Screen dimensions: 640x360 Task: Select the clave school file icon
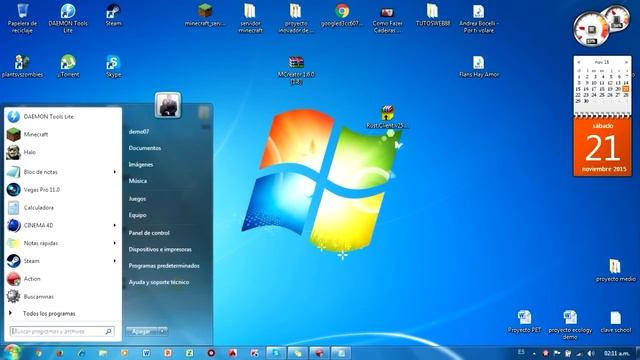tap(616, 321)
